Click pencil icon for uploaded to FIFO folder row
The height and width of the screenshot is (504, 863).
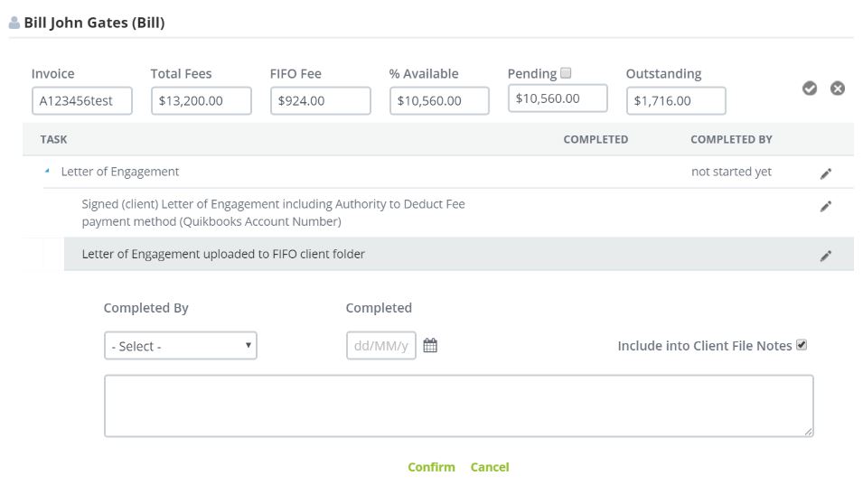pyautogui.click(x=825, y=256)
